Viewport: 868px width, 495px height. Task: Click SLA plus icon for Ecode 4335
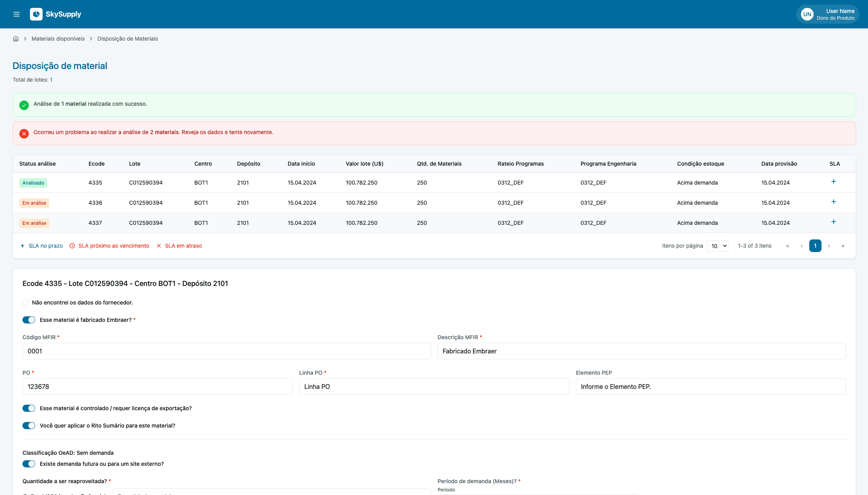[833, 182]
